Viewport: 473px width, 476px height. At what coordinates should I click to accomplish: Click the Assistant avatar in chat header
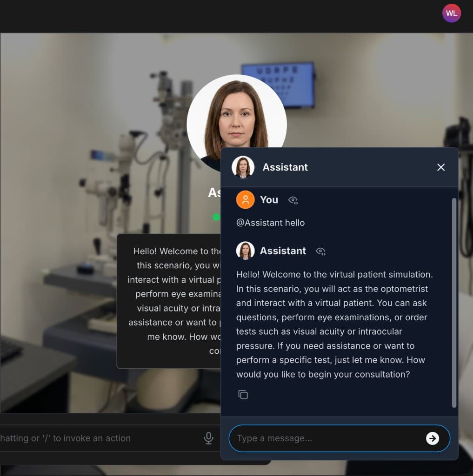(x=243, y=167)
